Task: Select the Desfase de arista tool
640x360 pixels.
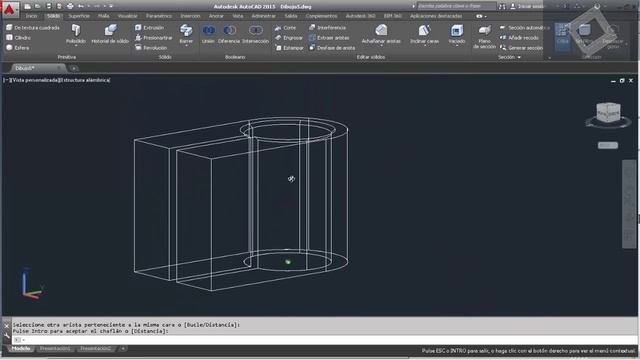Action: pos(332,48)
